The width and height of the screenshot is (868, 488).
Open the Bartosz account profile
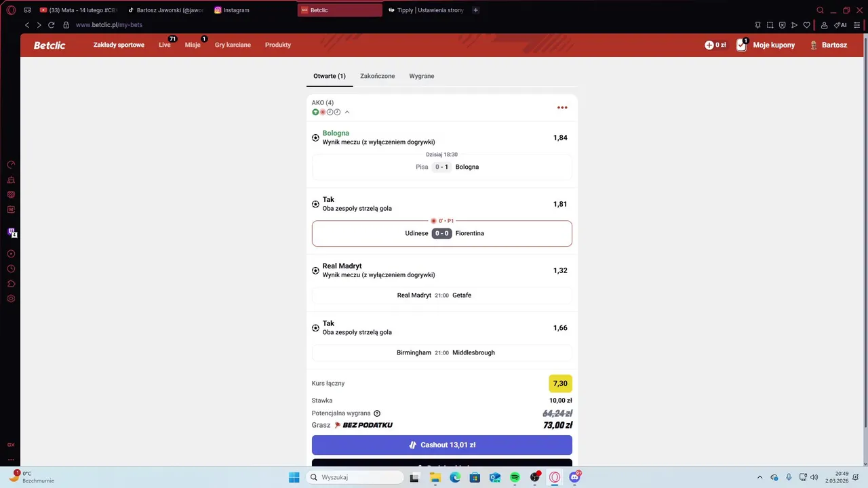click(828, 45)
